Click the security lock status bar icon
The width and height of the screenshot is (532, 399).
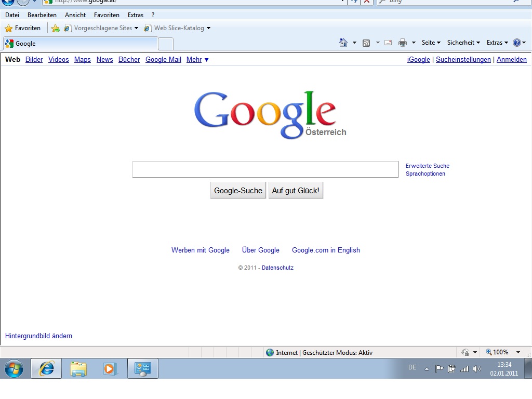pyautogui.click(x=465, y=353)
